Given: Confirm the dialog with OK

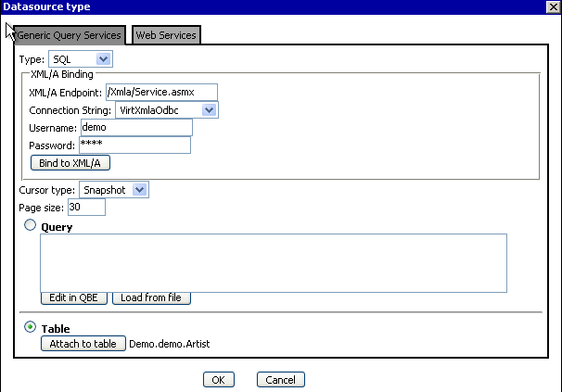Looking at the screenshot, I should pos(217,379).
